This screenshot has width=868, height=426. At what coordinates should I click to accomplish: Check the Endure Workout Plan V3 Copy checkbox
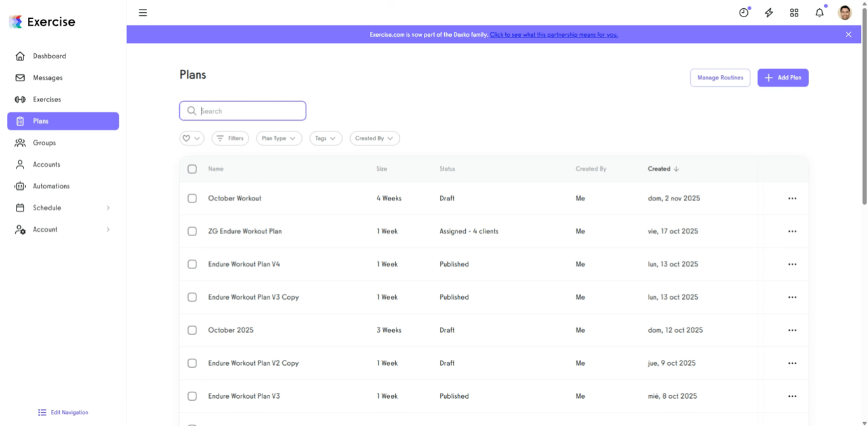click(192, 297)
